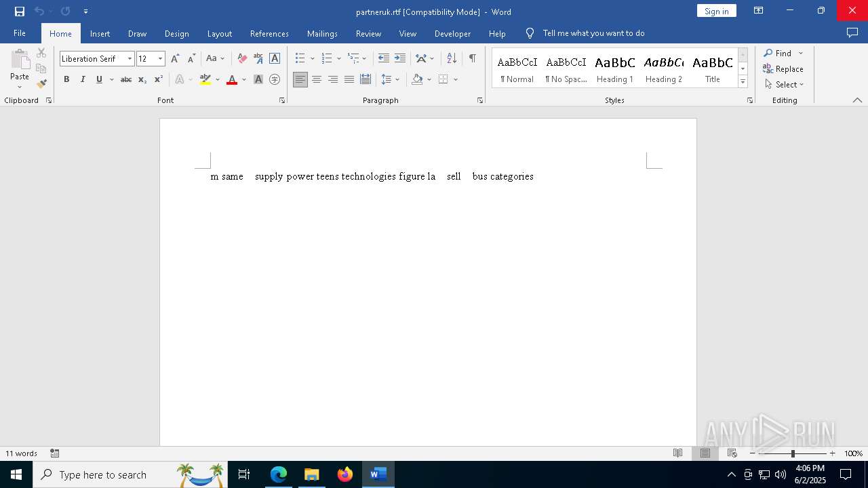Screen dimensions: 868x488
Task: Toggle Show/Hide paragraph marks
Action: click(473, 58)
